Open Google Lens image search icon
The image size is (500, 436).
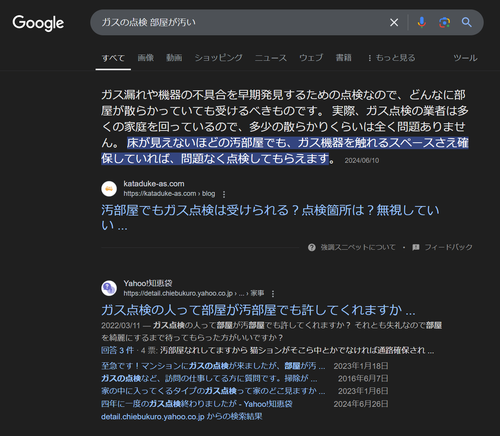tap(444, 22)
